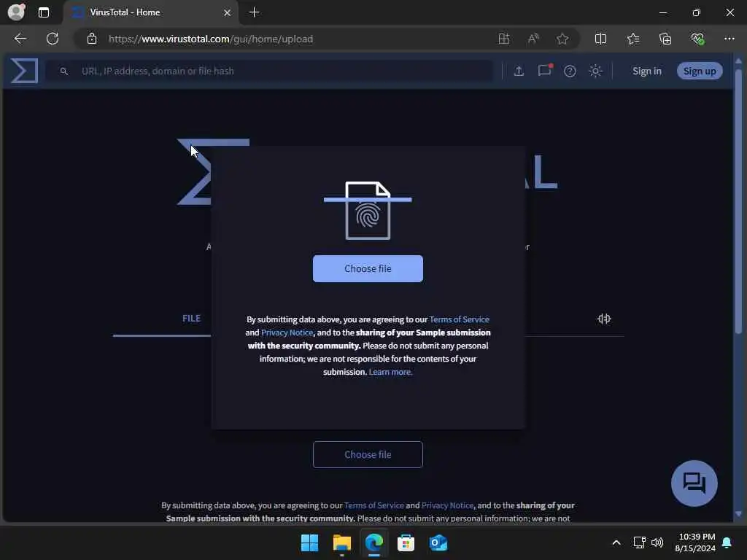Open Outlook from taskbar
The height and width of the screenshot is (560, 747).
tap(438, 542)
